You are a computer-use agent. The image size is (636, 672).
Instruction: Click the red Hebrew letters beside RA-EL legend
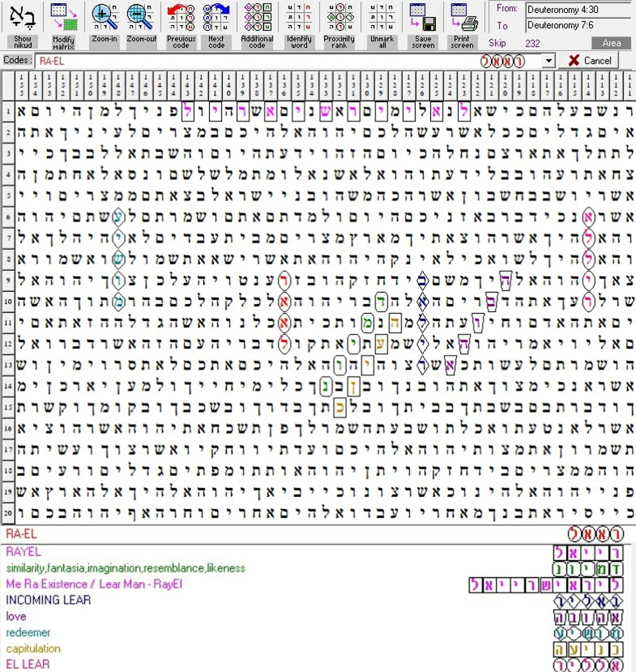point(596,535)
